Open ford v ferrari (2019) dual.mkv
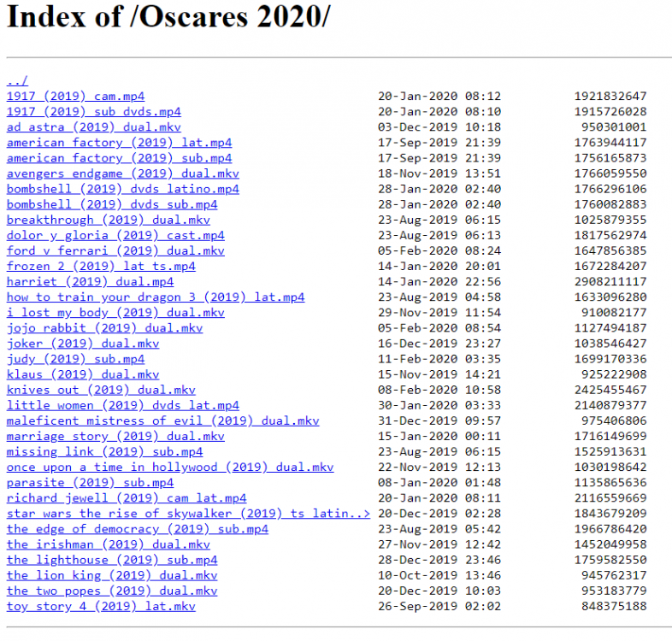Screen dimensions: 672x641 tap(115, 251)
